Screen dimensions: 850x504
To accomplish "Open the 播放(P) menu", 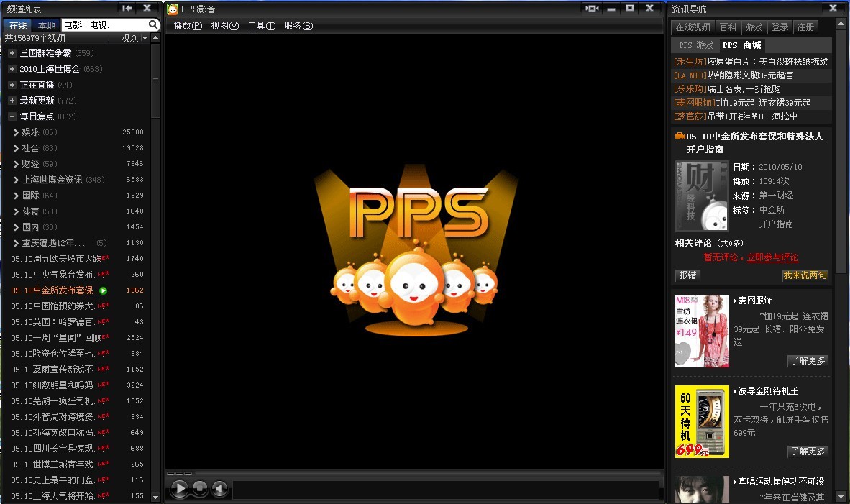I will point(188,25).
